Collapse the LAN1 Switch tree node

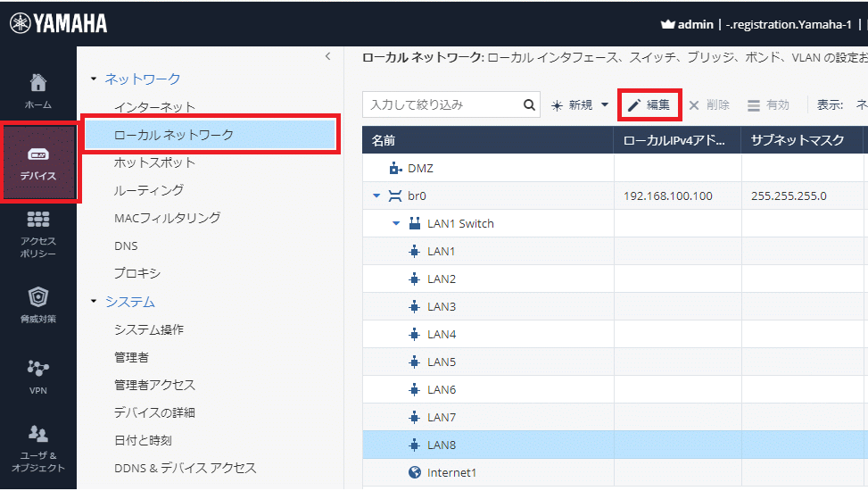tap(397, 223)
